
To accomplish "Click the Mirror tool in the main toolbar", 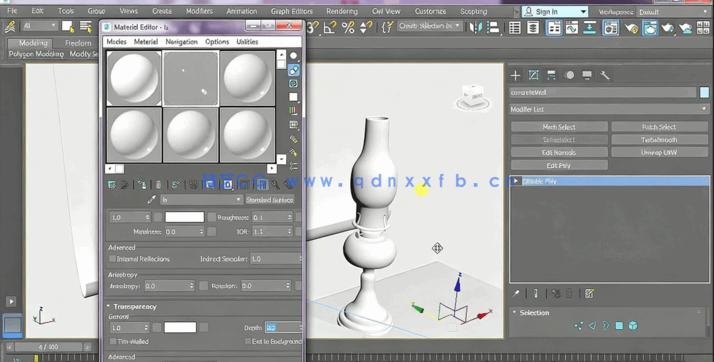I will (x=475, y=28).
